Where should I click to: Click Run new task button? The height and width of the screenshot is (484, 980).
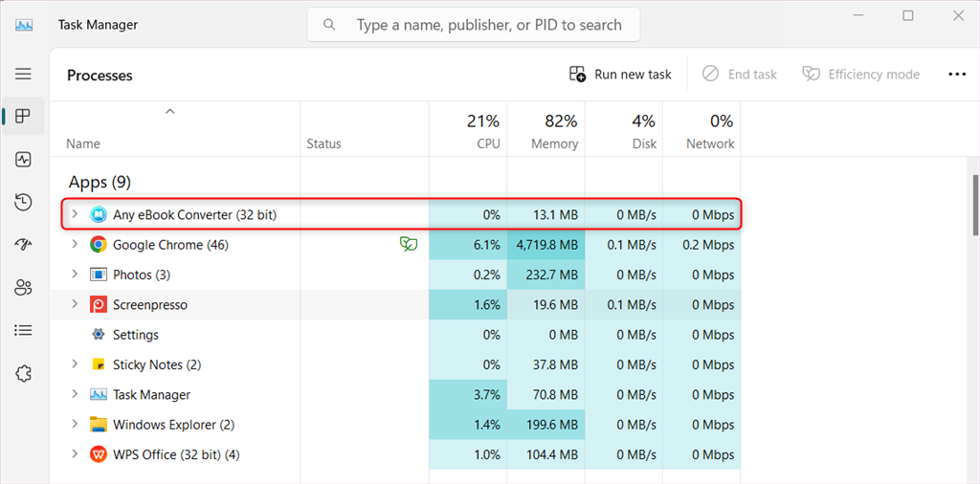[620, 75]
